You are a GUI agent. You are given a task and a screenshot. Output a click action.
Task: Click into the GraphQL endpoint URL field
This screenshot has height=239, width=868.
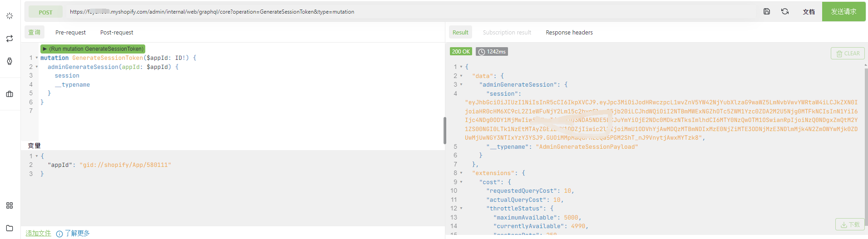point(409,12)
